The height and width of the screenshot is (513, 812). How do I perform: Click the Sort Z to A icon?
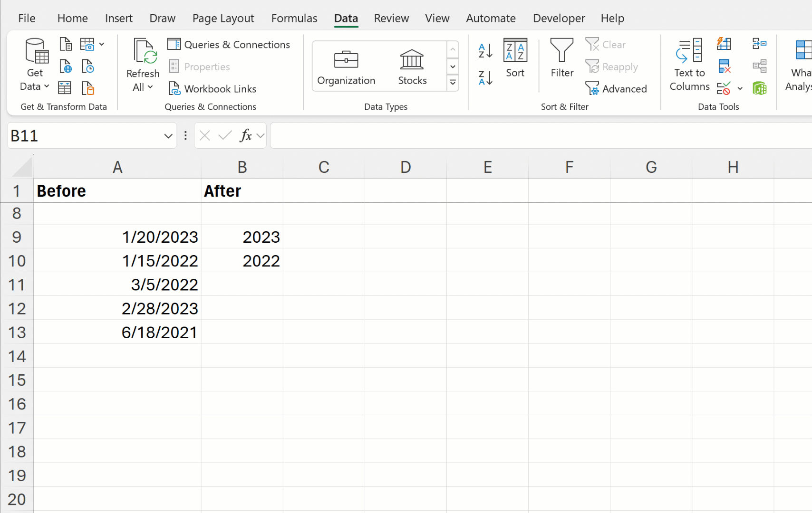point(485,79)
